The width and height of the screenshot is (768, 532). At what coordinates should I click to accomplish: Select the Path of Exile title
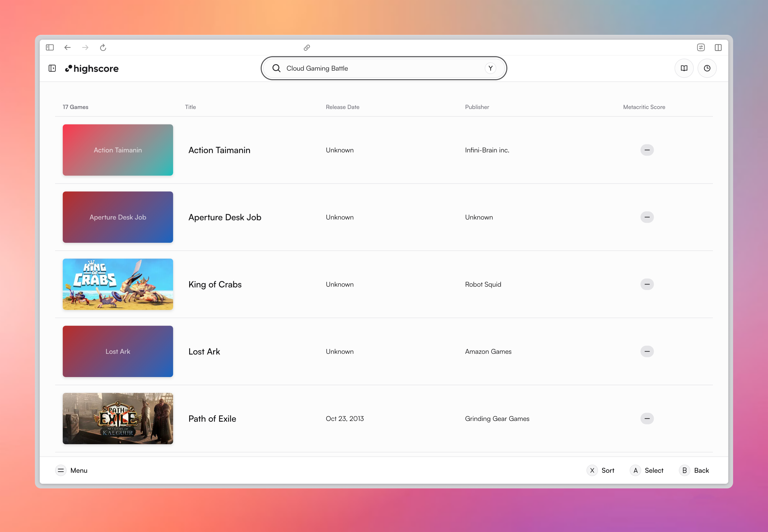pyautogui.click(x=212, y=418)
